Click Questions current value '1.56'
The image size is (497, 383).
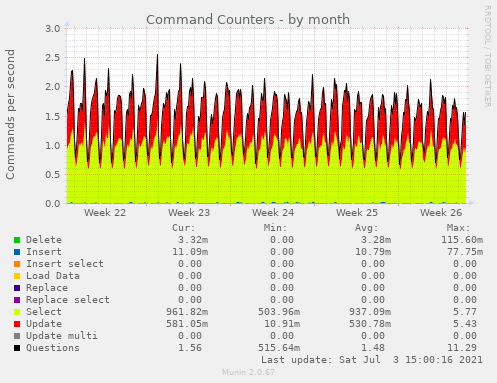click(190, 348)
